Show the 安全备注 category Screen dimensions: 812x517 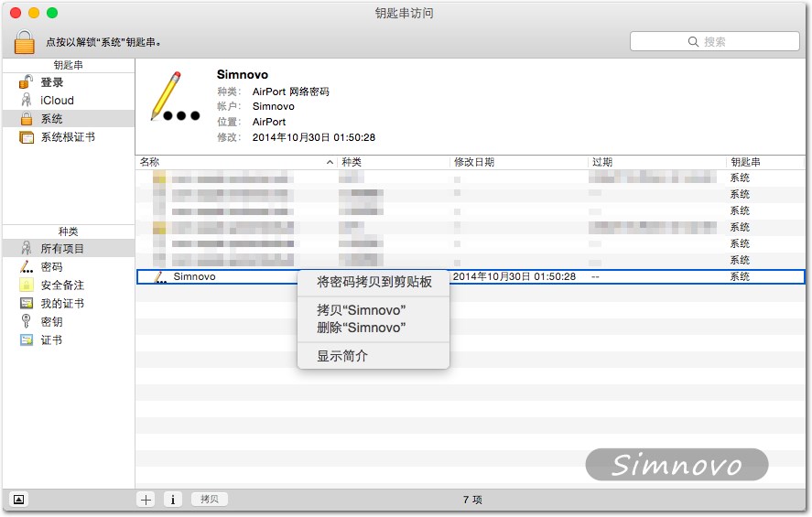pos(62,285)
